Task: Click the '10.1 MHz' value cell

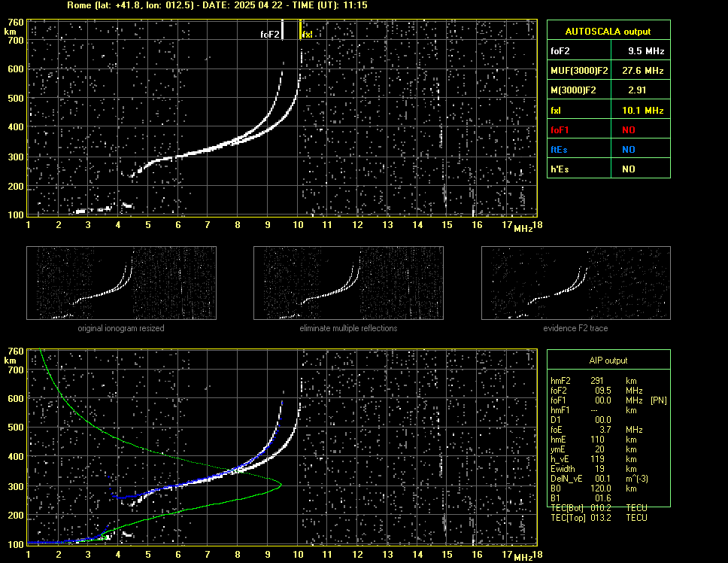Action: click(x=641, y=110)
